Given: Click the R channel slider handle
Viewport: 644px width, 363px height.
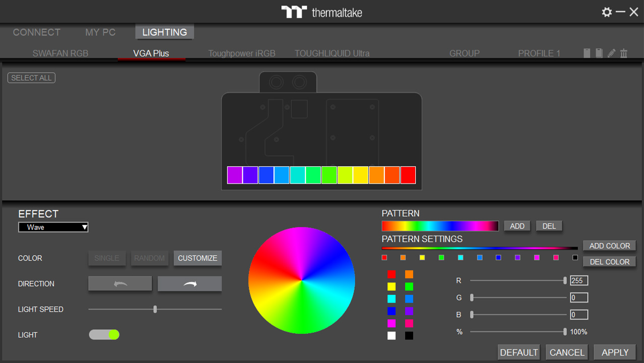Looking at the screenshot, I should (x=565, y=280).
